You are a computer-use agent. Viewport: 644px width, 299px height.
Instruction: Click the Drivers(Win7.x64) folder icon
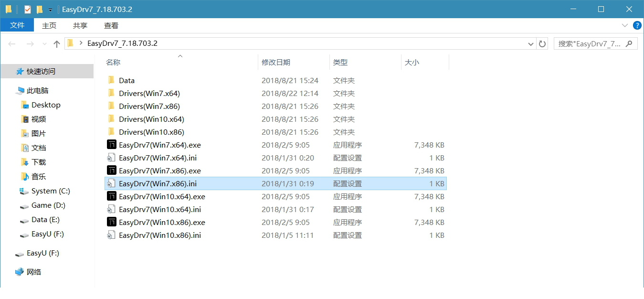(111, 93)
